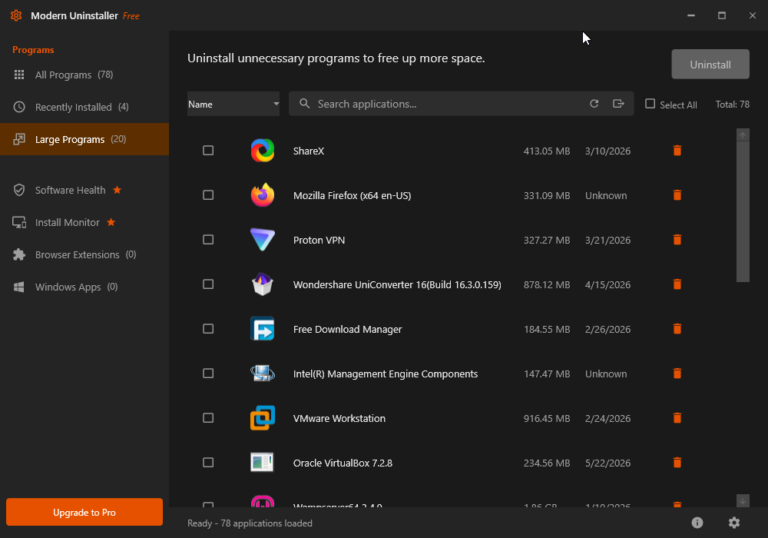Select the Proton VPN row text
The image size is (768, 538).
319,240
